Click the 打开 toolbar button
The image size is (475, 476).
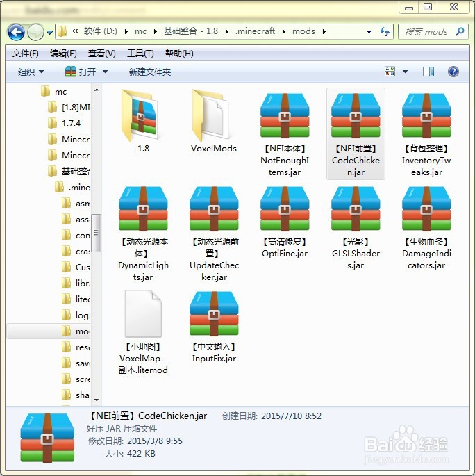[x=81, y=72]
